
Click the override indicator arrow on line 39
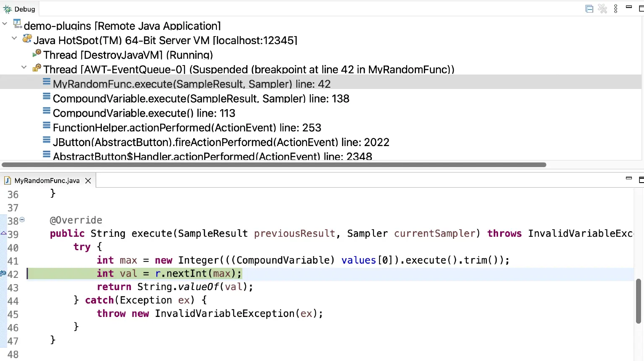coord(3,233)
